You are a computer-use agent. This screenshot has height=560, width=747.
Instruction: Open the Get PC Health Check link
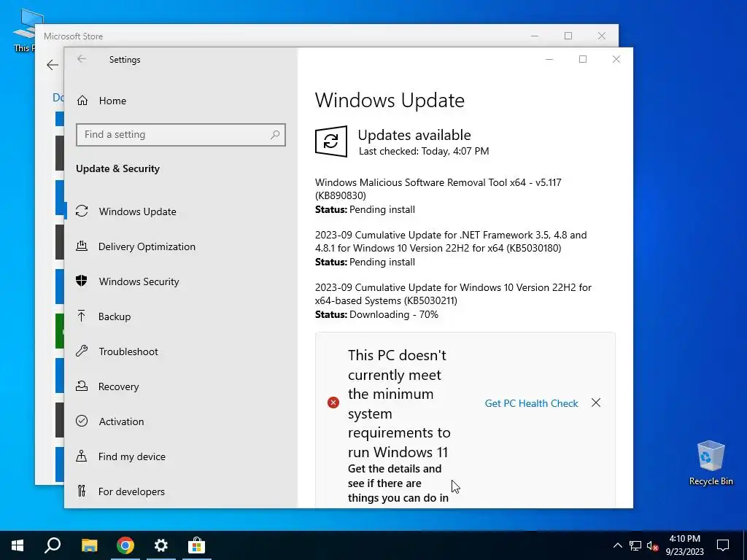tap(531, 403)
